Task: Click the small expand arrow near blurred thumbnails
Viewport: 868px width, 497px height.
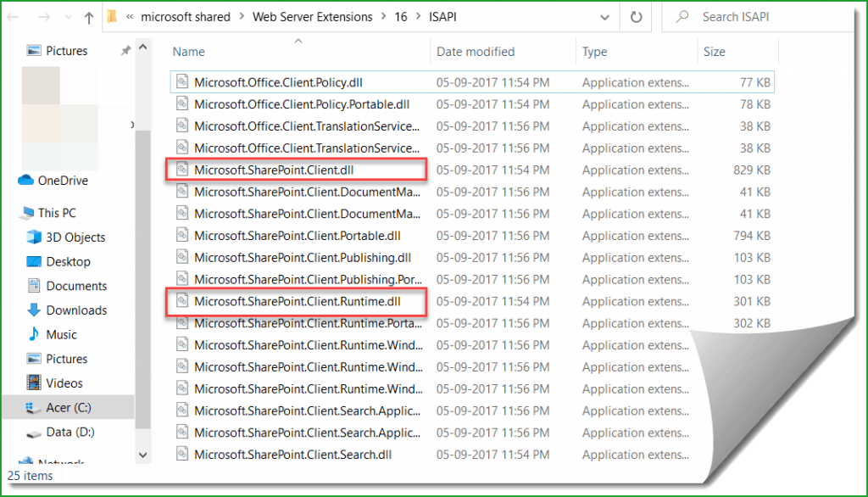Action: [131, 125]
